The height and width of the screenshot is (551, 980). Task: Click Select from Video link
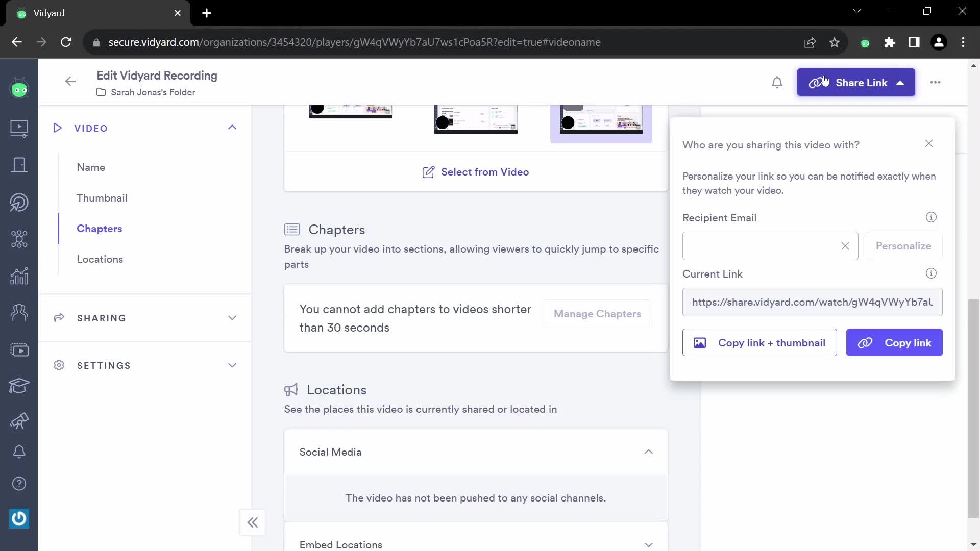pos(476,172)
